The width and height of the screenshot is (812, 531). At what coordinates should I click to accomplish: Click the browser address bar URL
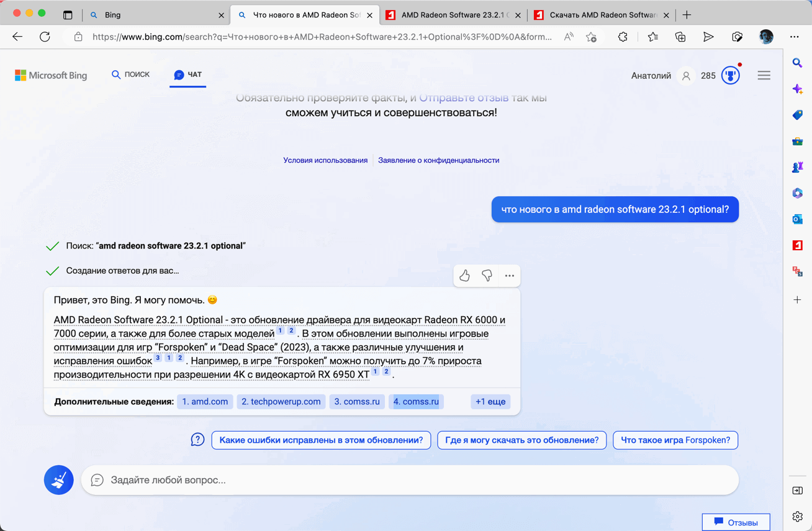coord(322,37)
